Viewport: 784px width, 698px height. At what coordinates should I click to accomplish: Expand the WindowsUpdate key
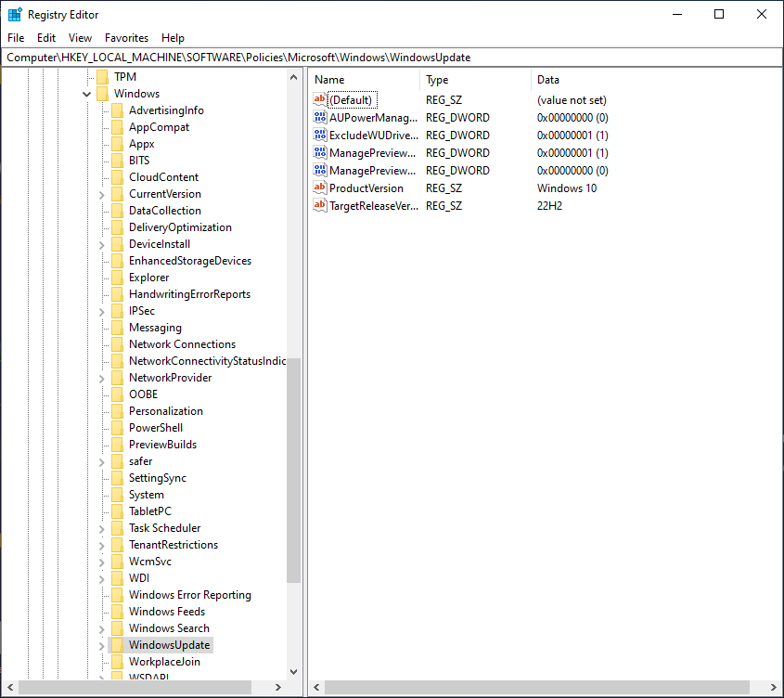[x=101, y=645]
